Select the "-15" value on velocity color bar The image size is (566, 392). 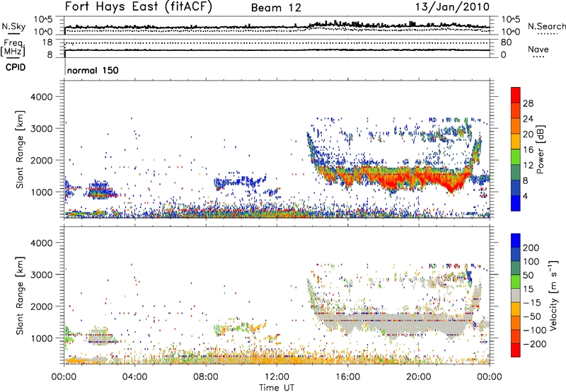pos(532,303)
